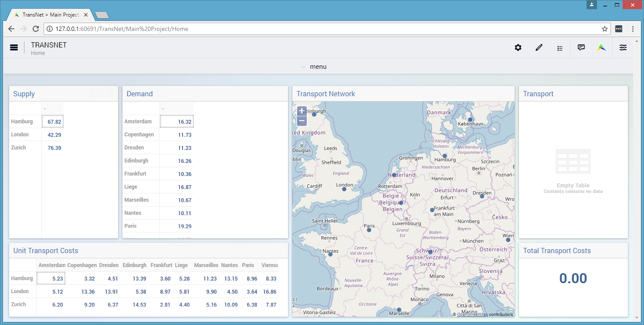This screenshot has height=325, width=644.
Task: Click the Empty Table placeholder in Transport
Action: pos(573,172)
